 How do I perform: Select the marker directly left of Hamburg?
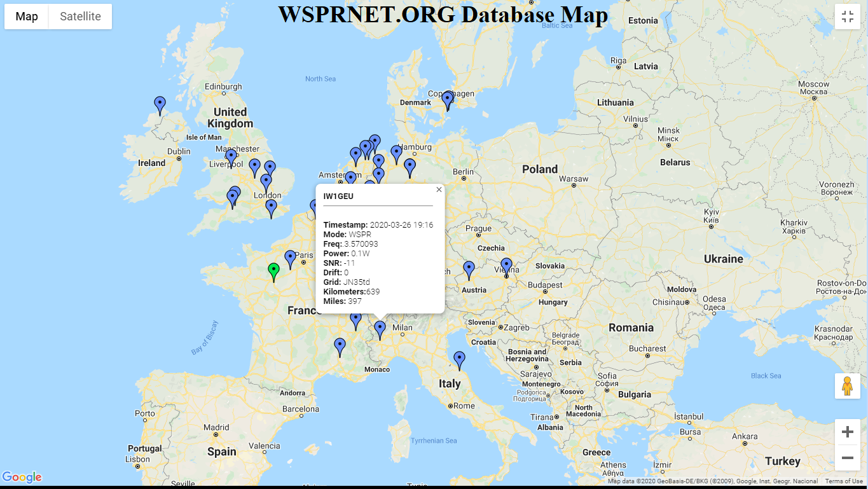tap(396, 154)
